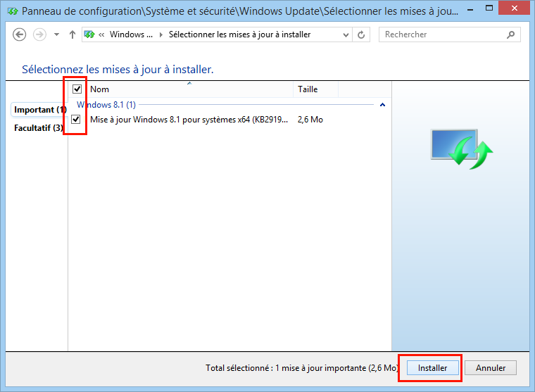Click the 2,6 Mo size value
The image size is (535, 392).
pos(310,120)
